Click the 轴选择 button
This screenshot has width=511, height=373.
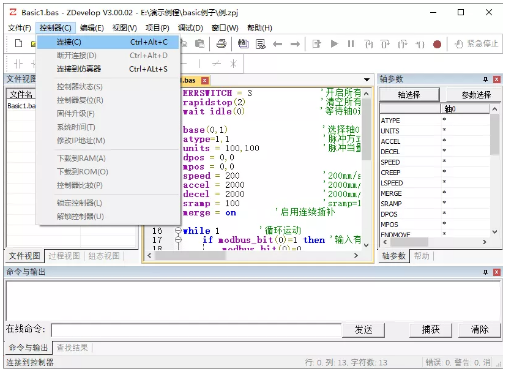click(x=409, y=95)
